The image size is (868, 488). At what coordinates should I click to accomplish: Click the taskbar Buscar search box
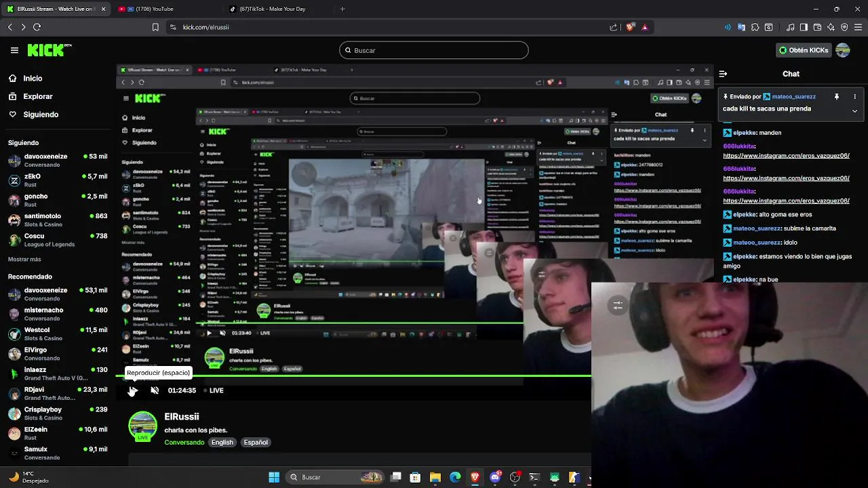pyautogui.click(x=335, y=477)
